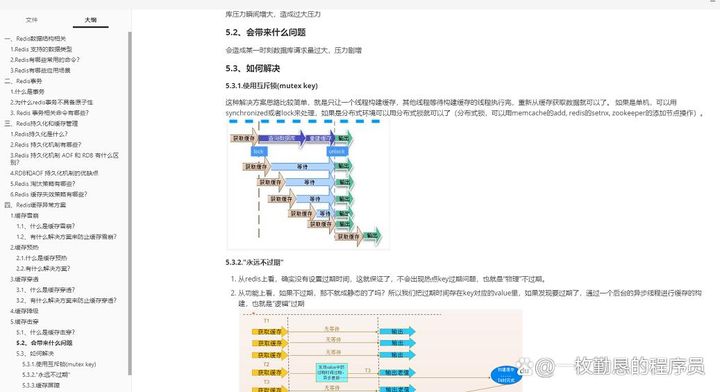Jump to 1.Redis持久化是什么?

pyautogui.click(x=39, y=134)
